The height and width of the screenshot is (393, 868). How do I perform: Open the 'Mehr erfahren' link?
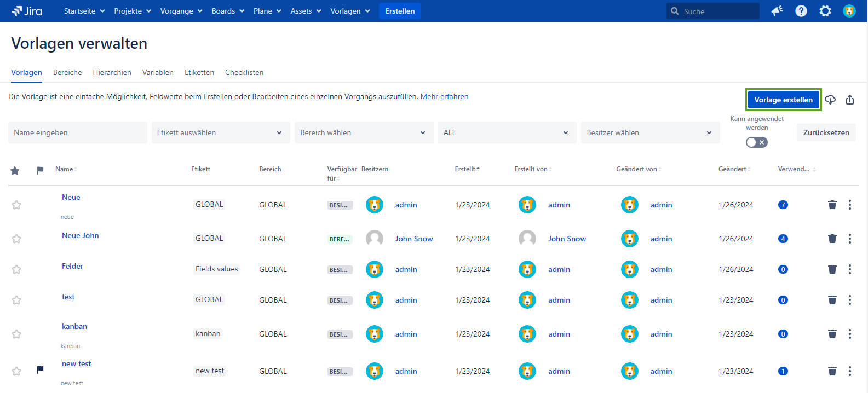(444, 96)
